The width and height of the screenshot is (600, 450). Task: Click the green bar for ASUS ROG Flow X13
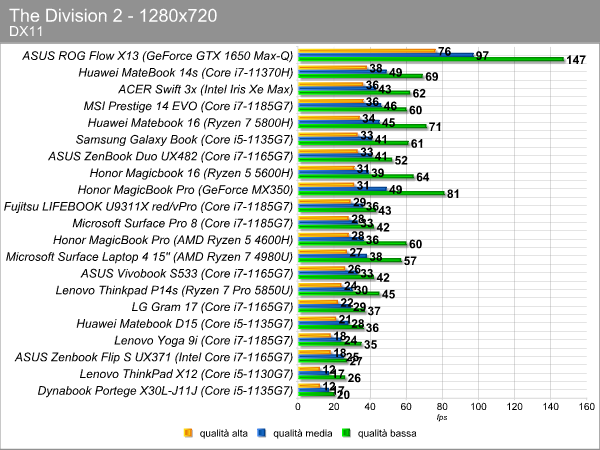pos(431,59)
